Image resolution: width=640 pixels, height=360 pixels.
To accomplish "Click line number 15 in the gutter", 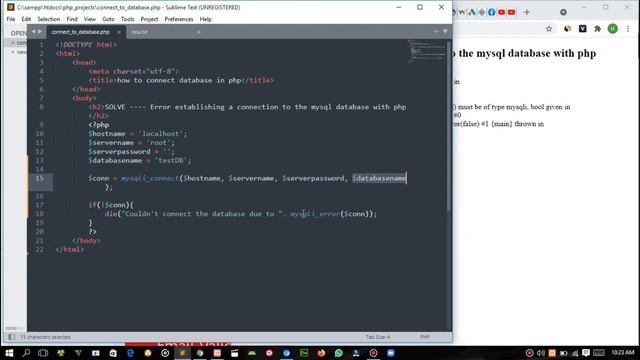I will (39, 178).
